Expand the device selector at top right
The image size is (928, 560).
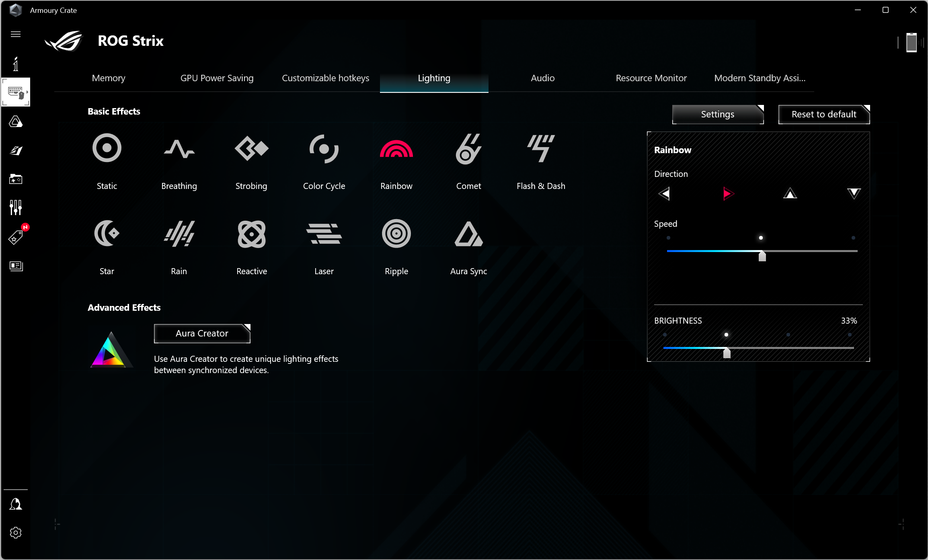[912, 42]
